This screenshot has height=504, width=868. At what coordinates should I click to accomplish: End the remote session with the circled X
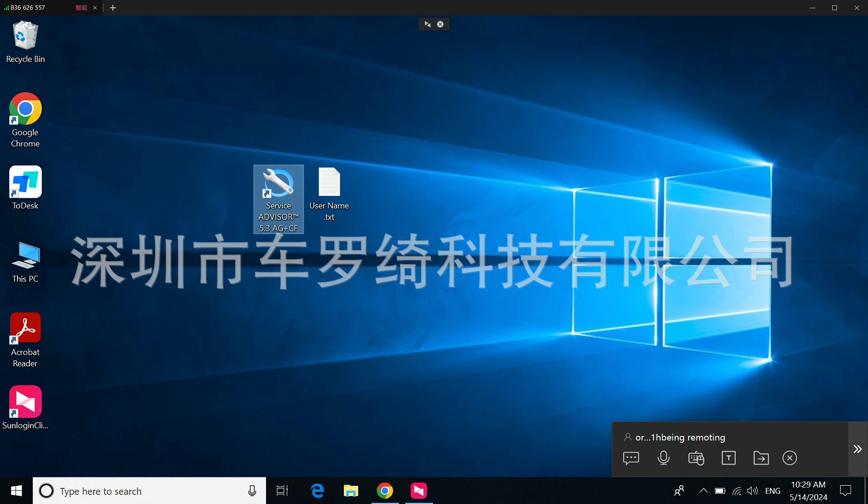click(x=790, y=457)
